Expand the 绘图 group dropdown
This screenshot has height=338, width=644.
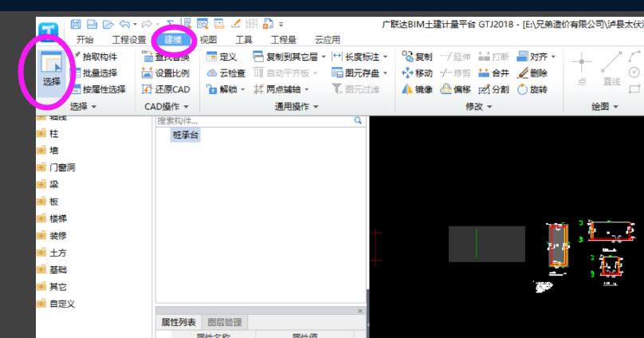coord(615,107)
